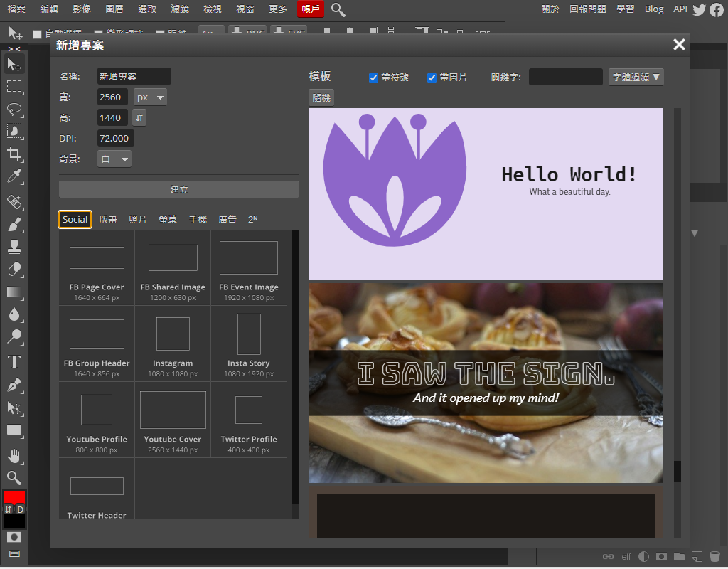Open the background 白 dropdown
Viewport: 728px width, 569px height.
click(114, 159)
